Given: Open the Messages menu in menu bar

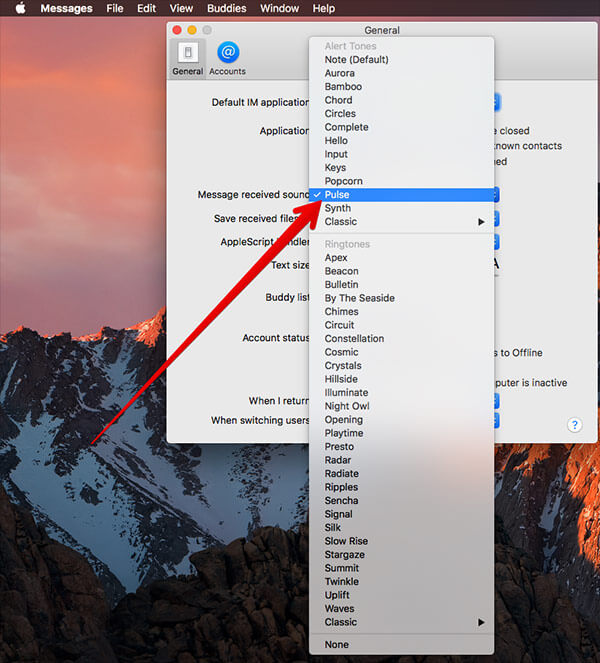Looking at the screenshot, I should click(x=66, y=8).
